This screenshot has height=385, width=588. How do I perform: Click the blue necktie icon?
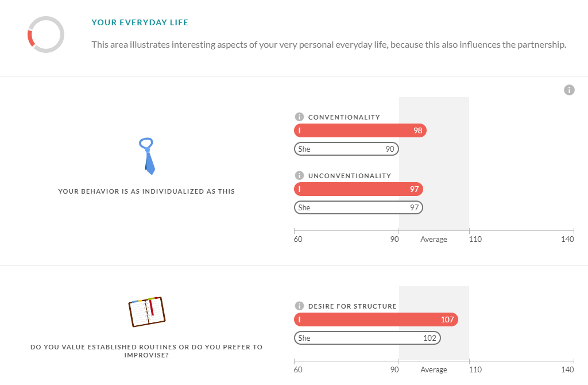[148, 156]
